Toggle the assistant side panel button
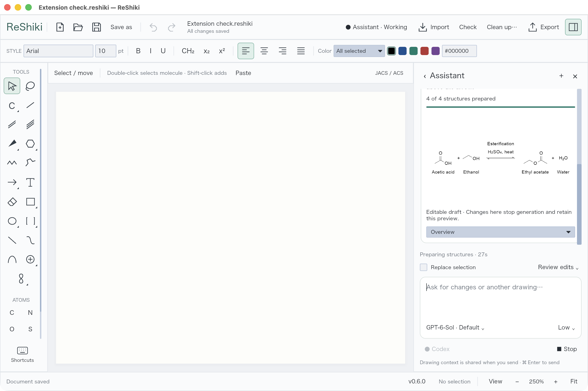Viewport: 588px width, 391px height. (573, 27)
